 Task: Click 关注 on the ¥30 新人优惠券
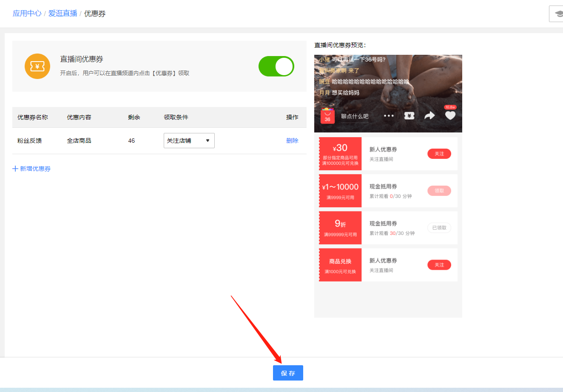439,154
